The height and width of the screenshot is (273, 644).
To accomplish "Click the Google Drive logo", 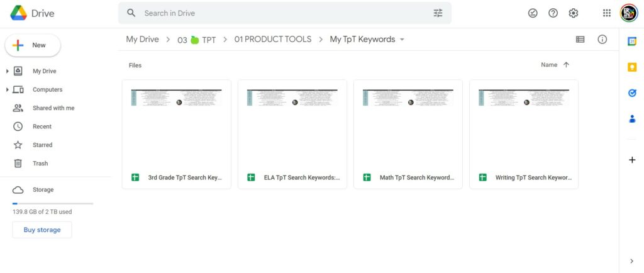I will click(19, 13).
